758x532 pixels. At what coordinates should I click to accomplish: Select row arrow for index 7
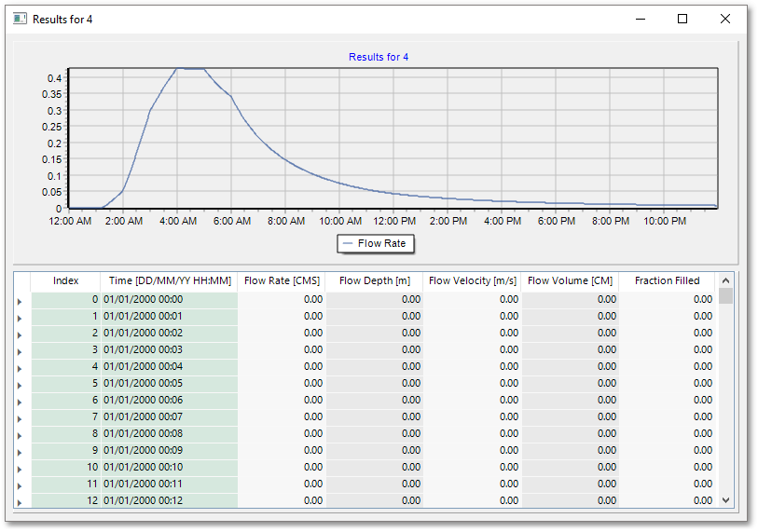click(21, 419)
